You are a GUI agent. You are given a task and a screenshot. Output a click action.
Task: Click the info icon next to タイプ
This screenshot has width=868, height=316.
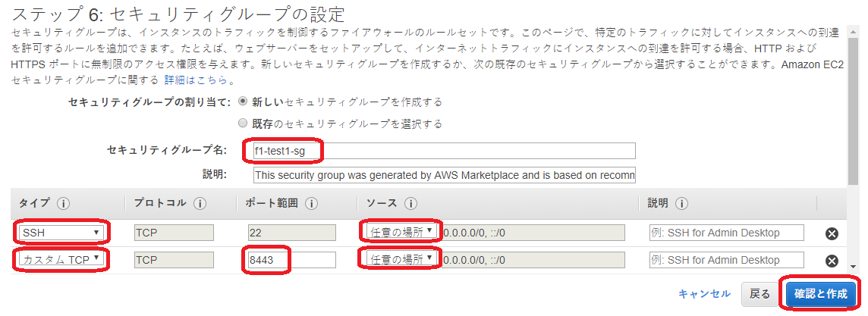pyautogui.click(x=64, y=204)
